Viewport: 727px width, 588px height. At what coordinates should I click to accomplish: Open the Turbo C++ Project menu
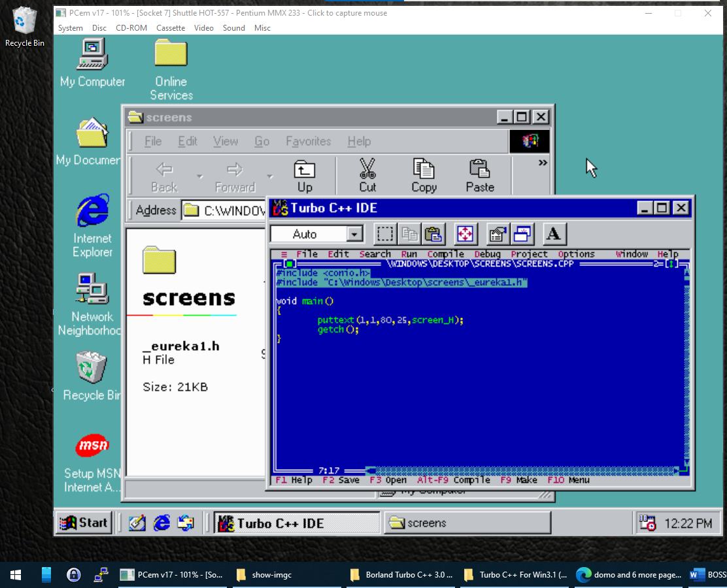point(529,254)
